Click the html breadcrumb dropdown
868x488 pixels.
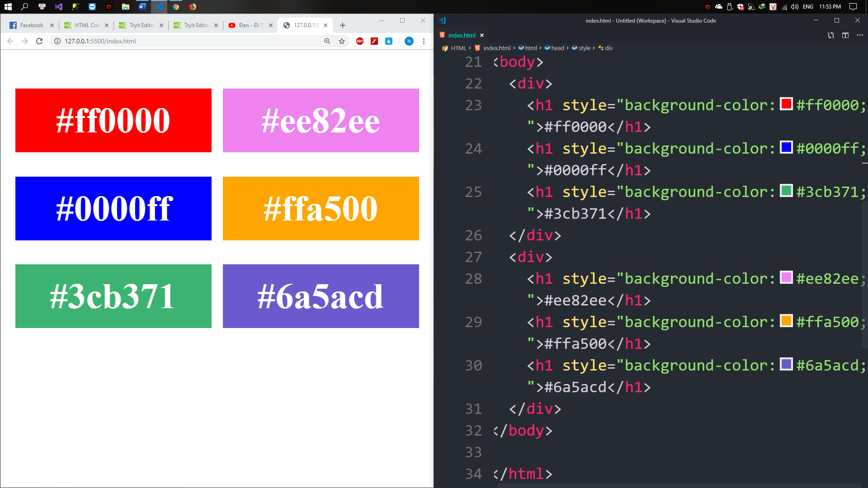(x=531, y=48)
